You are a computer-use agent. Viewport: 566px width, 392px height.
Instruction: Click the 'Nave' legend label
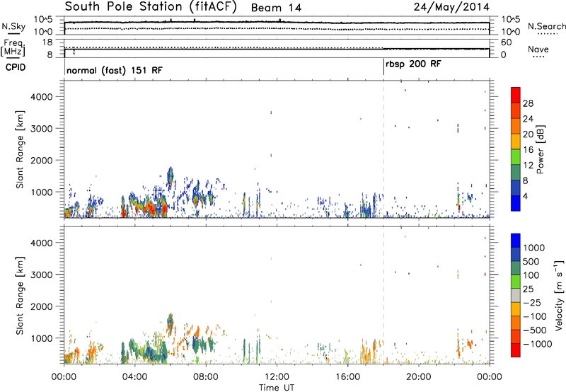coord(538,49)
